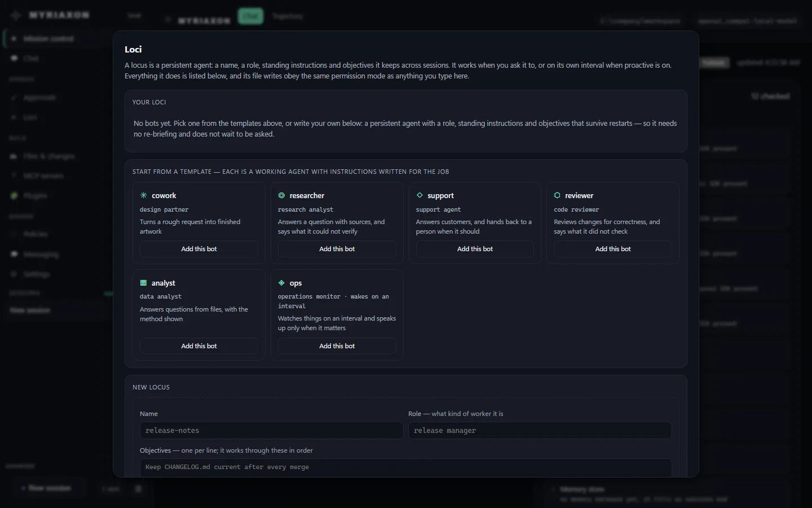Click 'Reviews changes for correctness' description
The image size is (812, 508).
tap(607, 226)
